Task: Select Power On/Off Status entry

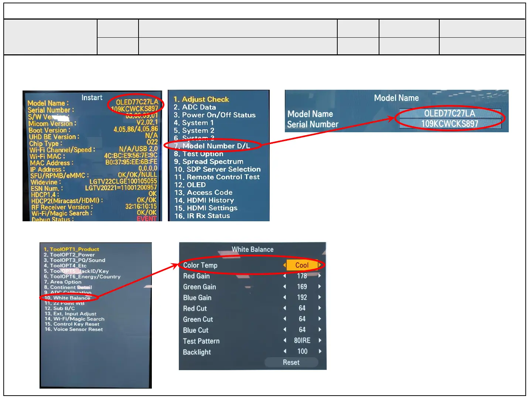Action: tap(215, 115)
